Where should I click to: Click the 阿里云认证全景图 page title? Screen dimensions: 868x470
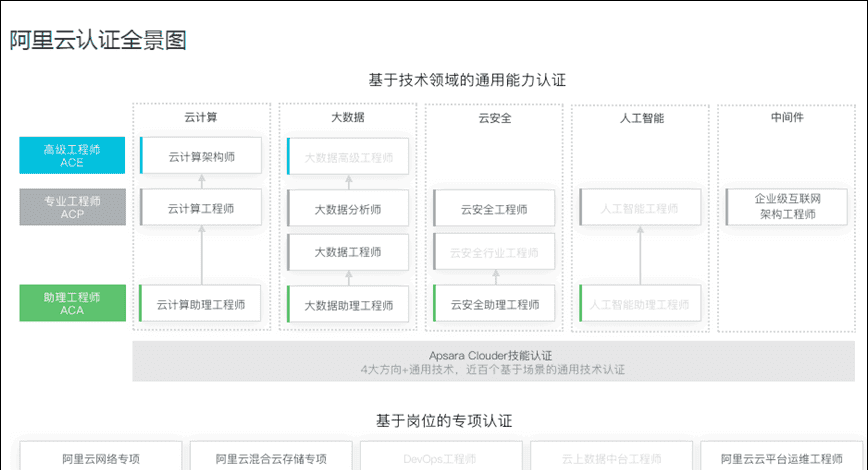(98, 40)
